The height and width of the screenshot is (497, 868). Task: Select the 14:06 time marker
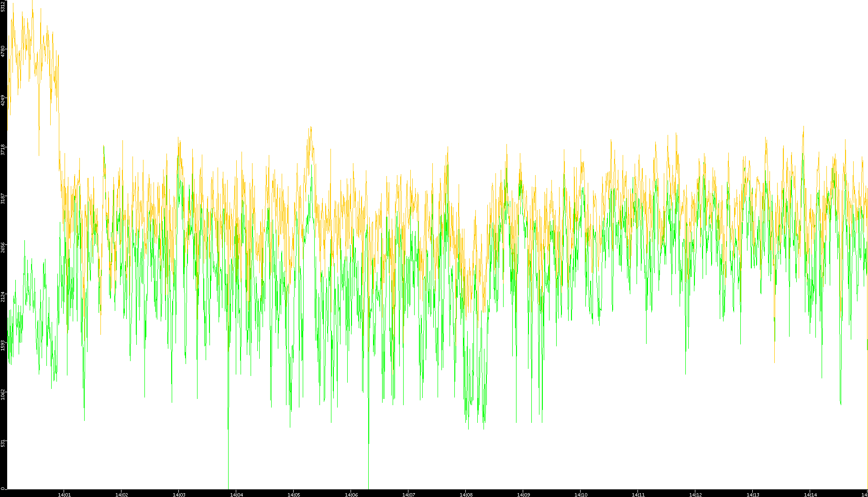[x=351, y=494]
